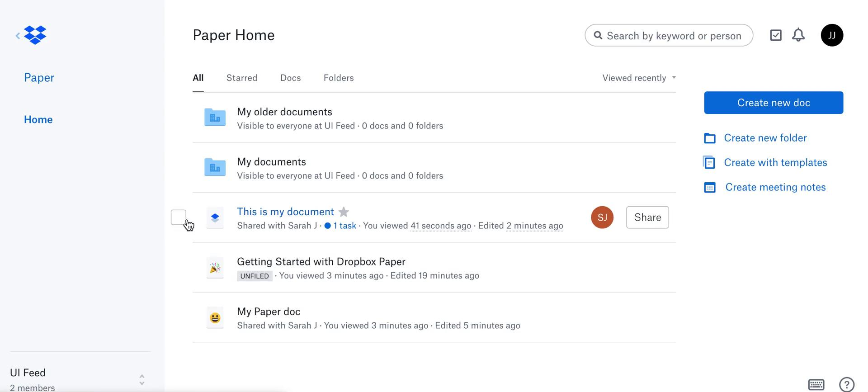This screenshot has height=392, width=868.
Task: Click the This is my document doc icon
Action: 215,217
